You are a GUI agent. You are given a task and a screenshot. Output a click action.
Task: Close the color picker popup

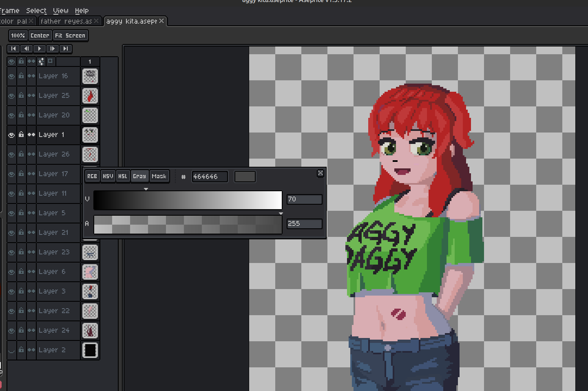point(321,173)
